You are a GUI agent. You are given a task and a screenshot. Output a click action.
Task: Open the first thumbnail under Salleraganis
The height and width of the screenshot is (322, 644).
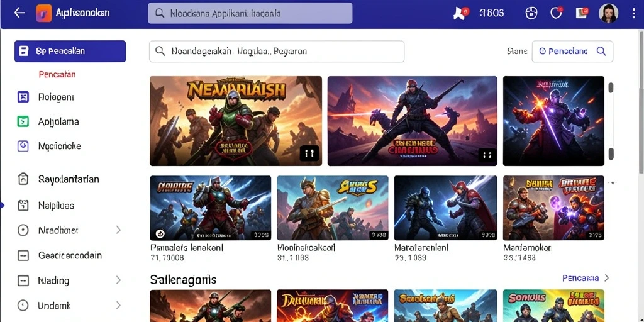pyautogui.click(x=210, y=306)
